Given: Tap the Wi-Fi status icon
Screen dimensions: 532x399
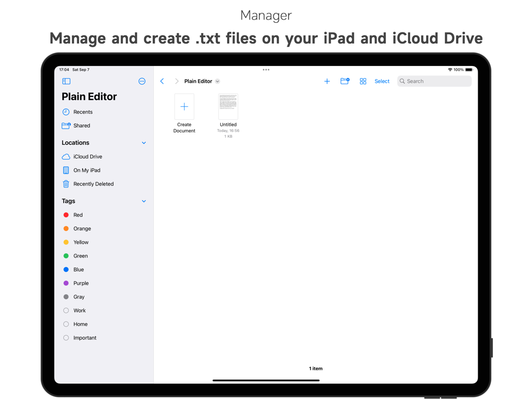Looking at the screenshot, I should (450, 70).
